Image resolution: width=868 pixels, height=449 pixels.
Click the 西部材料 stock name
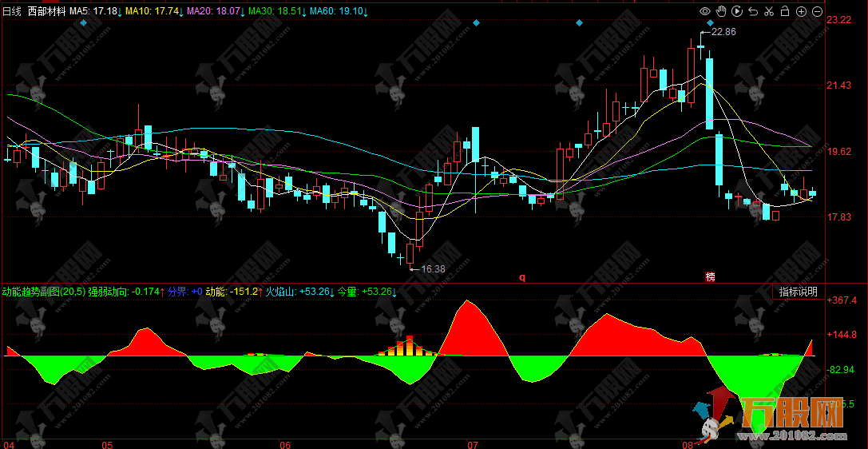[46, 11]
